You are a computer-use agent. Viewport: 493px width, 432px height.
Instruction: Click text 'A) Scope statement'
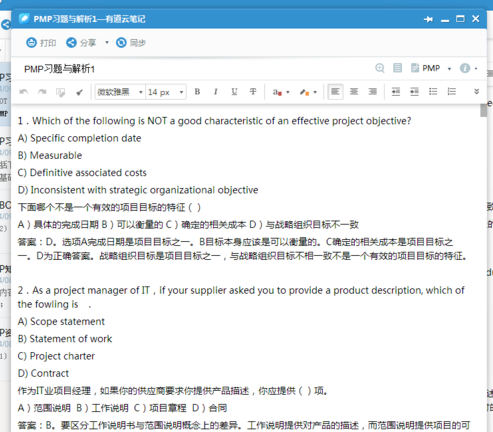coord(61,321)
